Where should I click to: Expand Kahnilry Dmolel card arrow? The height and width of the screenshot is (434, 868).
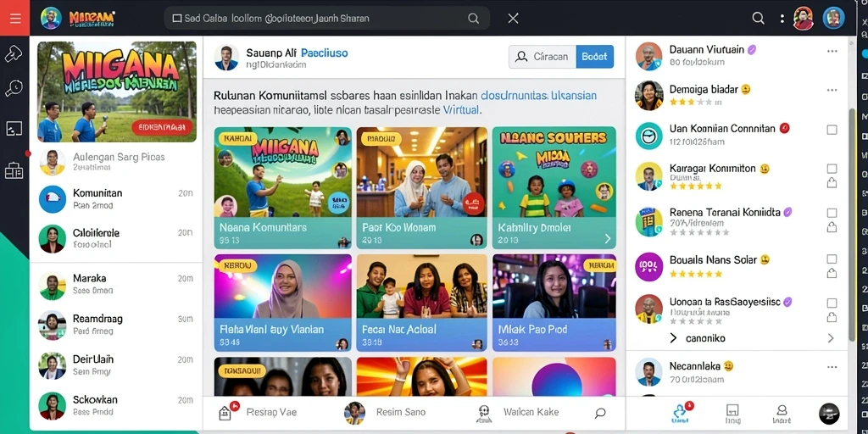point(607,238)
